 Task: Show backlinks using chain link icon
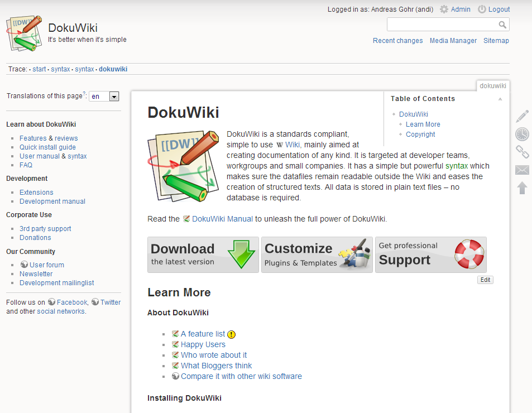[522, 152]
